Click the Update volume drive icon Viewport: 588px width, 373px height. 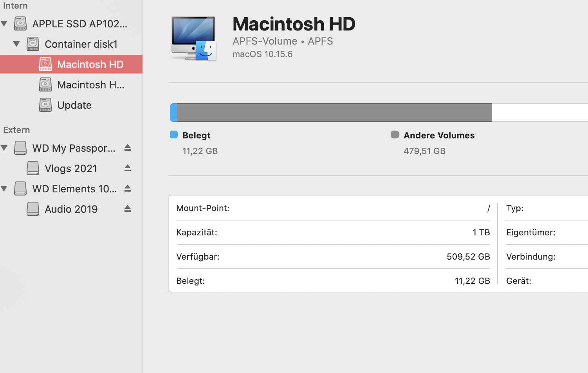coord(45,105)
